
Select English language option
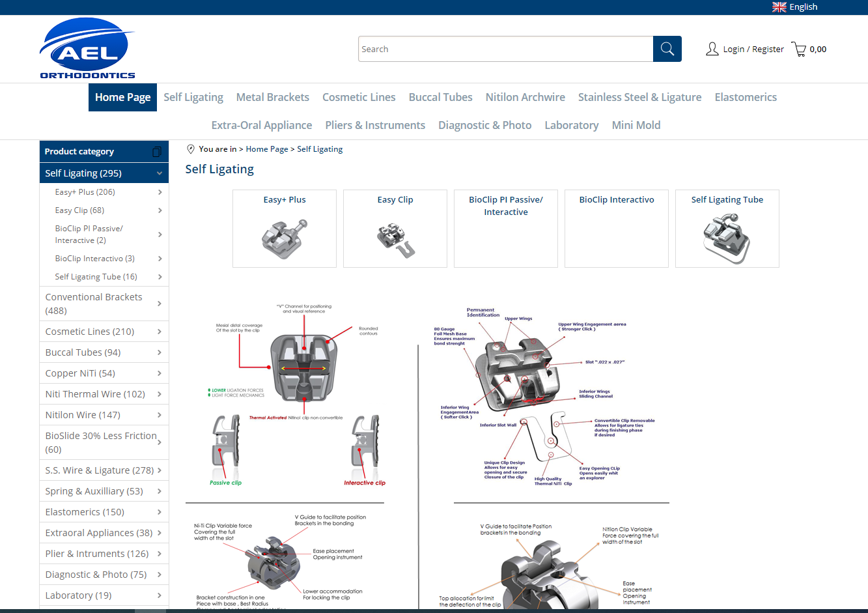tap(804, 7)
